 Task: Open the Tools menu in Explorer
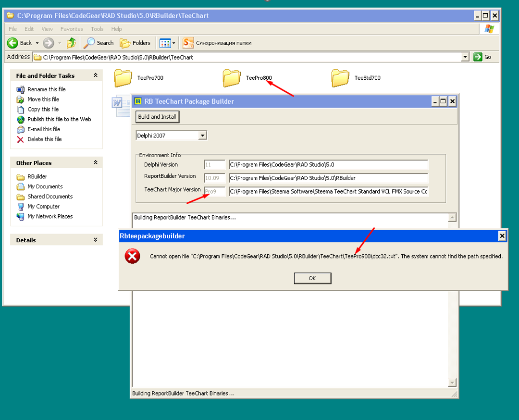tap(97, 29)
